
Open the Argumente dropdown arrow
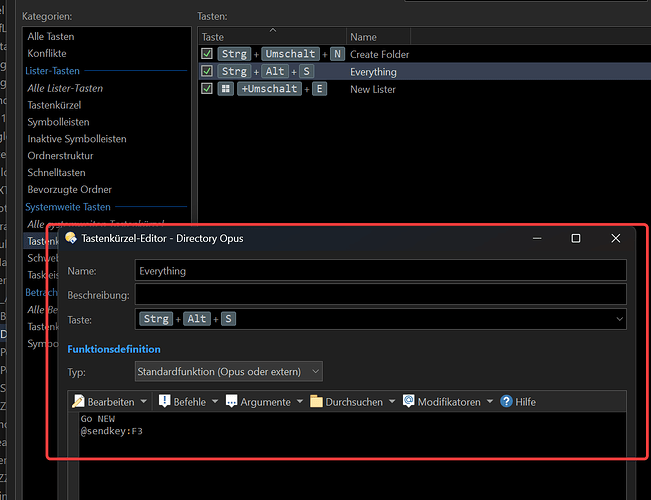pos(300,402)
